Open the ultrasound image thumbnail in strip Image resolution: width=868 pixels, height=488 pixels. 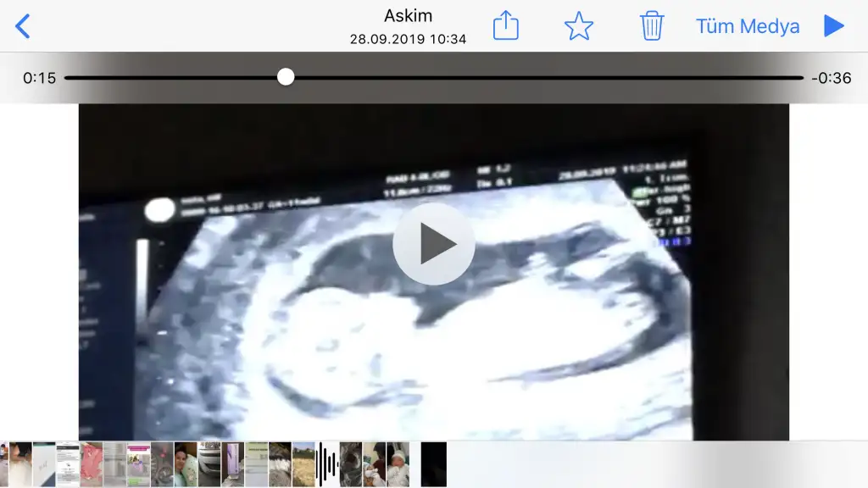coord(350,464)
